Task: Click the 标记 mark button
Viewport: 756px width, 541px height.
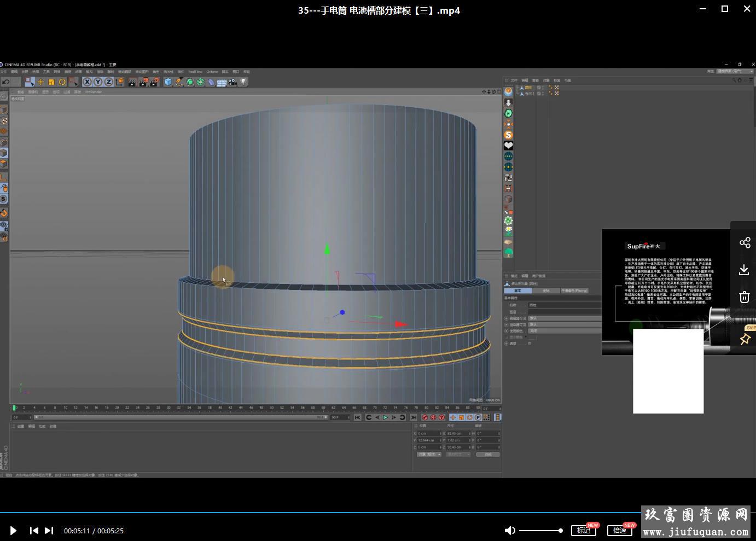Action: tap(584, 531)
